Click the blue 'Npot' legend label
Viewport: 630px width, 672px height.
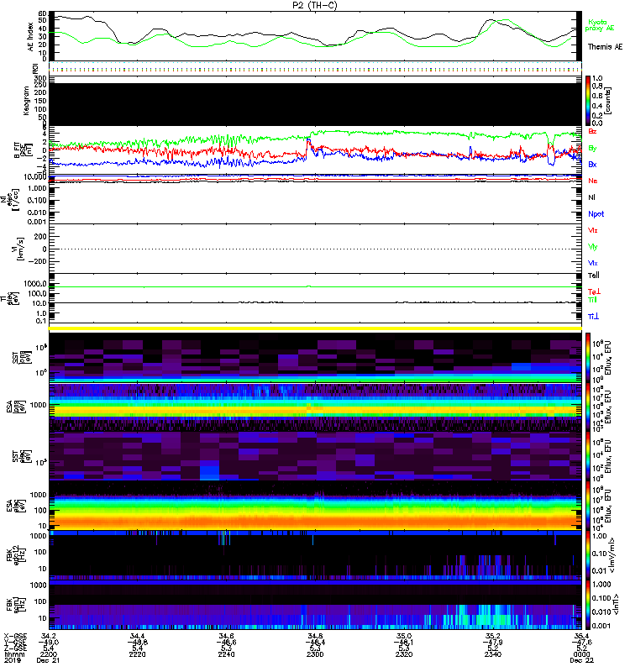click(x=596, y=214)
